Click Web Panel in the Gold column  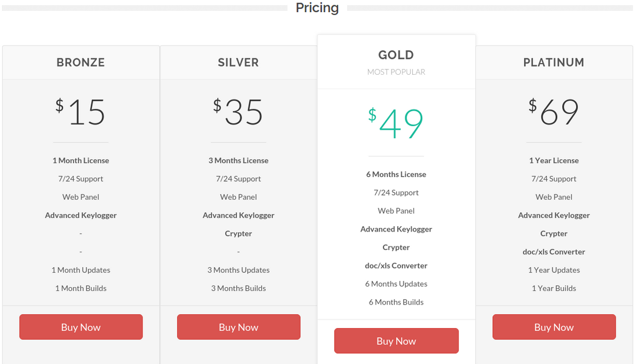point(396,211)
